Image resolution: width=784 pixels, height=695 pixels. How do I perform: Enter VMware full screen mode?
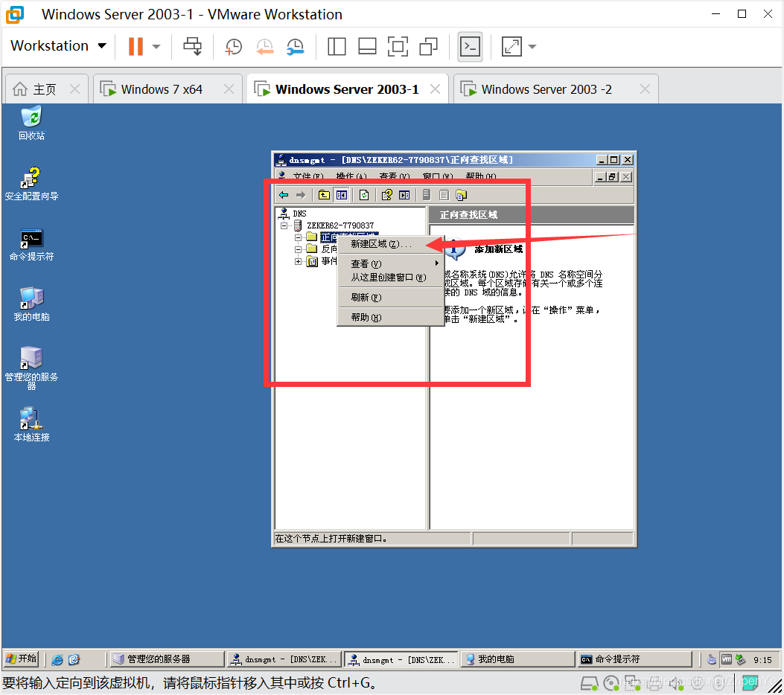pos(398,46)
